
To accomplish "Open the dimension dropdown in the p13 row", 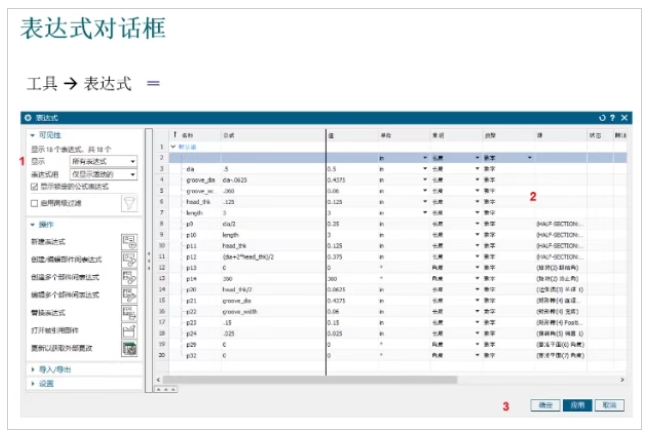I will 477,267.
